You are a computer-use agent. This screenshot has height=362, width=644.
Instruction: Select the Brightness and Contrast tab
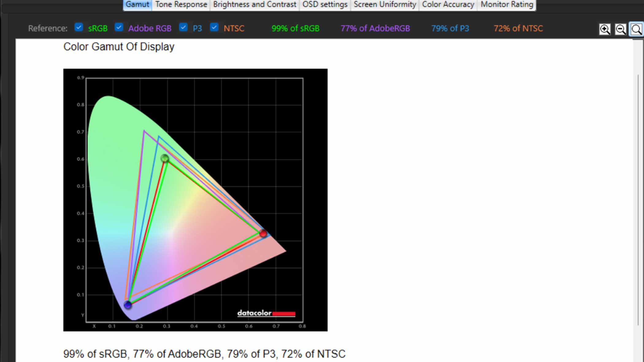click(x=254, y=4)
